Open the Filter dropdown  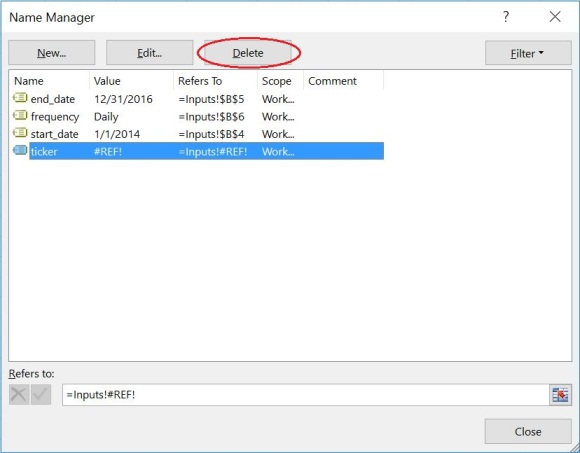(x=528, y=53)
